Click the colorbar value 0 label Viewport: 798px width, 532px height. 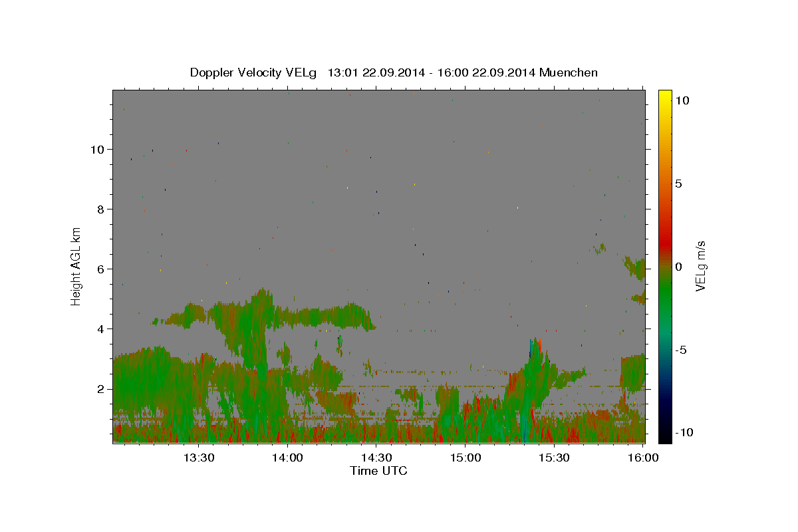(x=678, y=267)
